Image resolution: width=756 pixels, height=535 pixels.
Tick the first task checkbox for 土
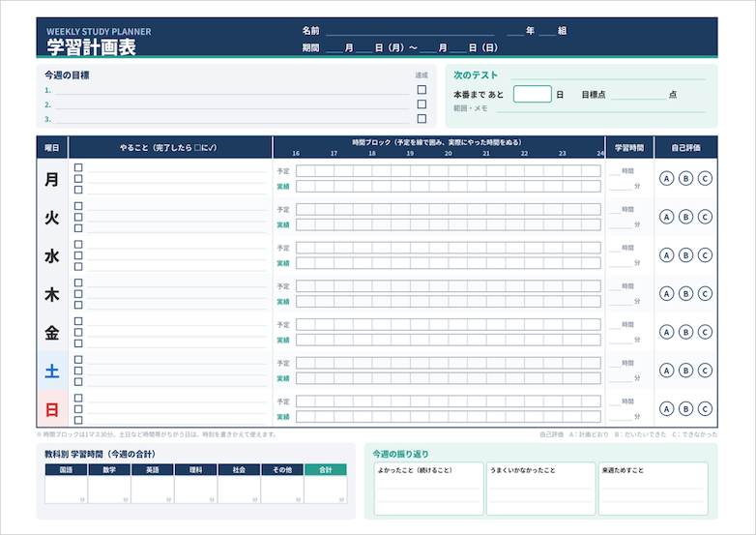78,359
